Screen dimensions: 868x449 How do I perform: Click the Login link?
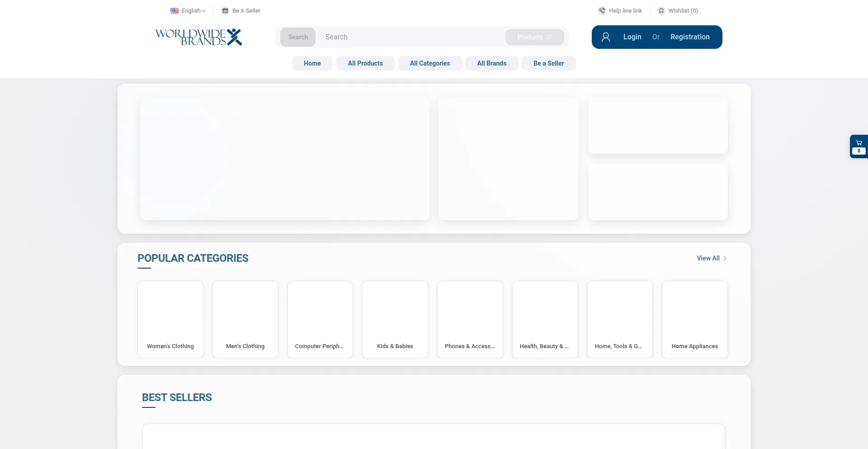pyautogui.click(x=632, y=37)
